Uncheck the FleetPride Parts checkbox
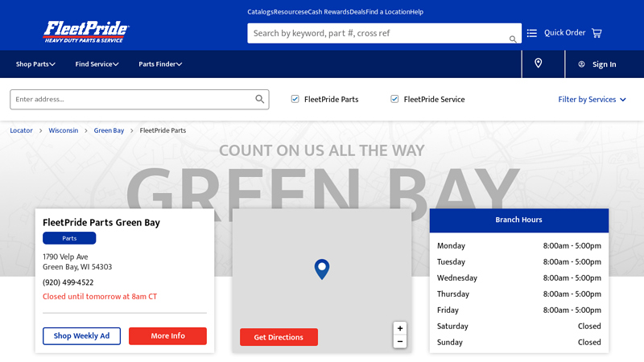This screenshot has width=644, height=362. pyautogui.click(x=295, y=99)
